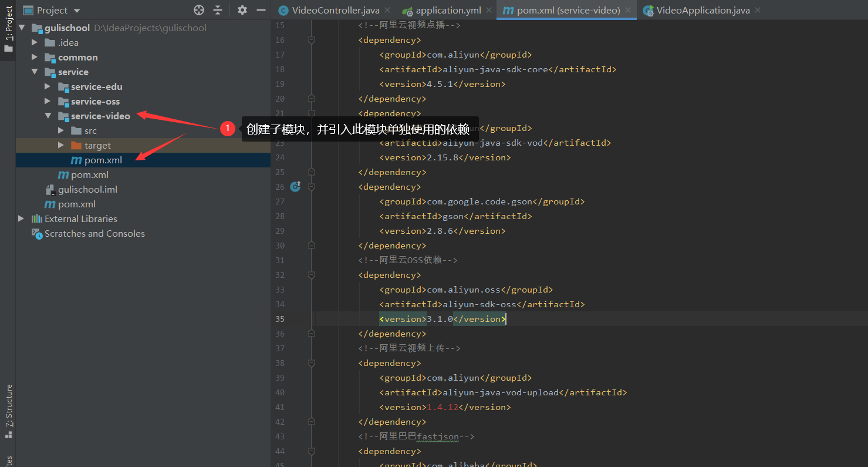Select pom.xml directly under service module
This screenshot has width=868, height=467.
tap(90, 174)
